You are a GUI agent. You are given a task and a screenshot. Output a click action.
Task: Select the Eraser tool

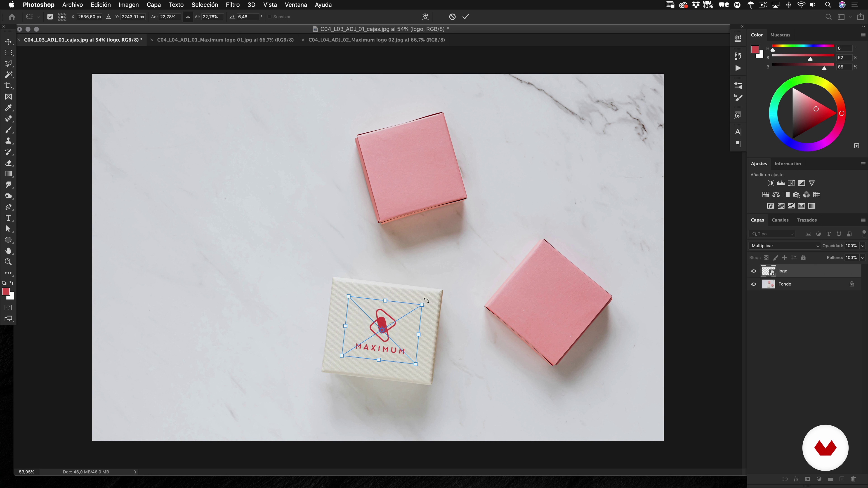tap(8, 163)
